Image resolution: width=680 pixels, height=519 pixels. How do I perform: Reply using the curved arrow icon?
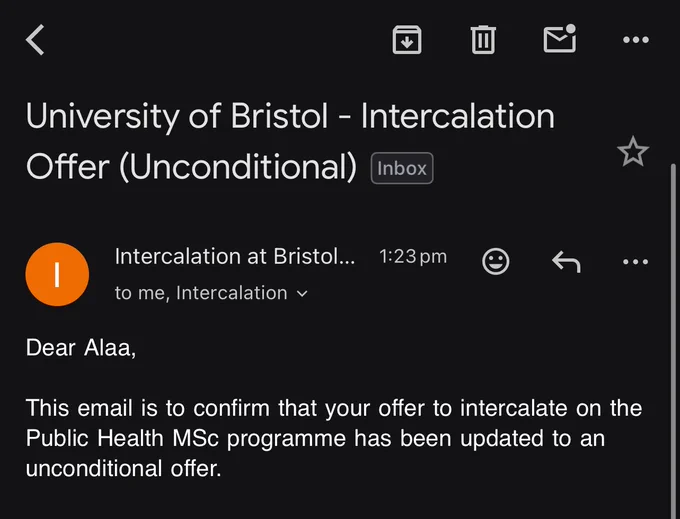point(566,261)
